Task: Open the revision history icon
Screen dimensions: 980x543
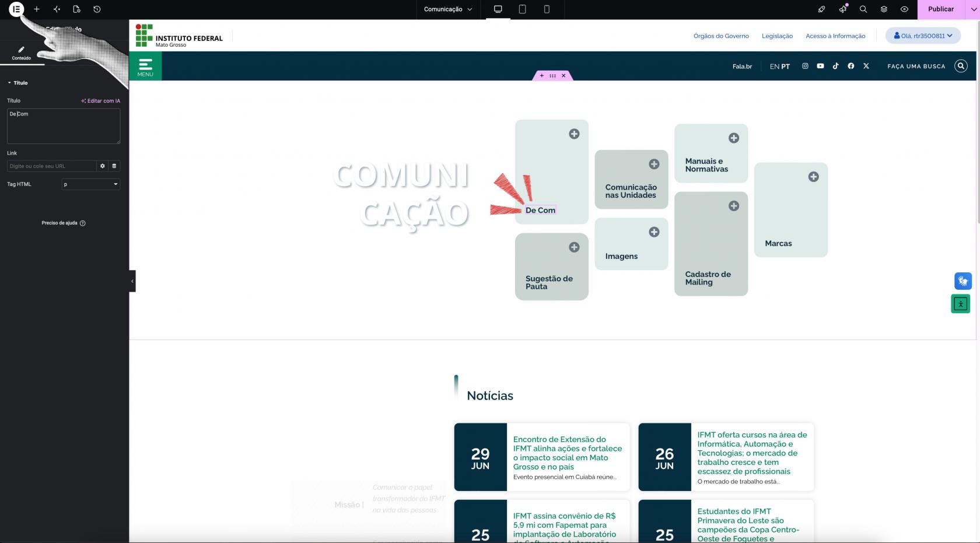Action: [x=97, y=9]
